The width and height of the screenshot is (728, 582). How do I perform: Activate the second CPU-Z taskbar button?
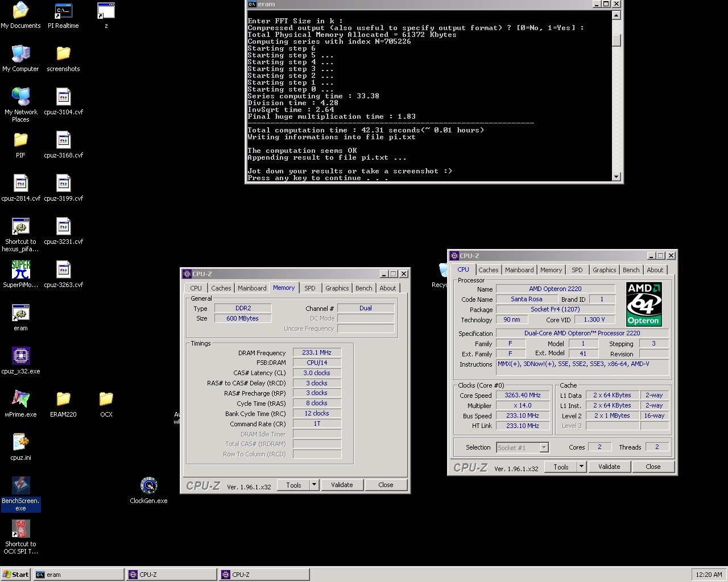[264, 575]
